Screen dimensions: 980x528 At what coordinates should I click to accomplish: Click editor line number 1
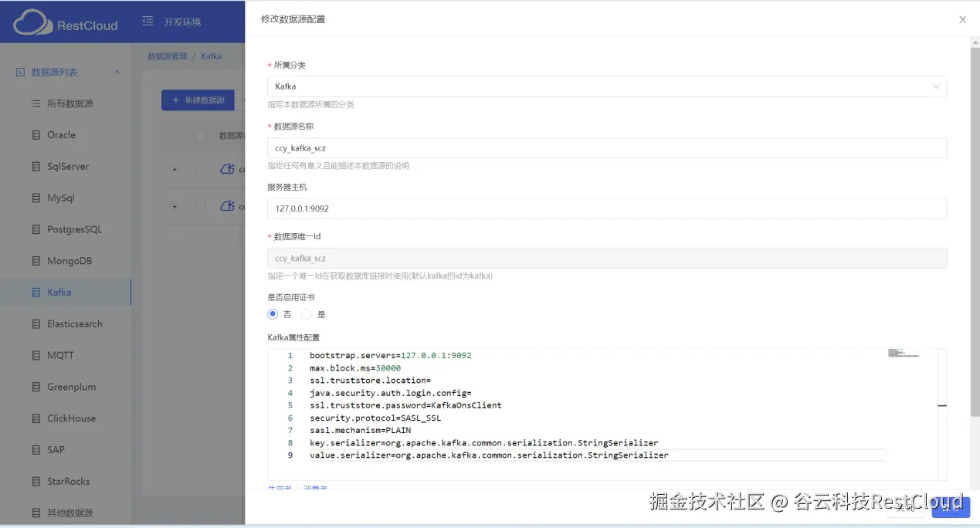tap(290, 356)
